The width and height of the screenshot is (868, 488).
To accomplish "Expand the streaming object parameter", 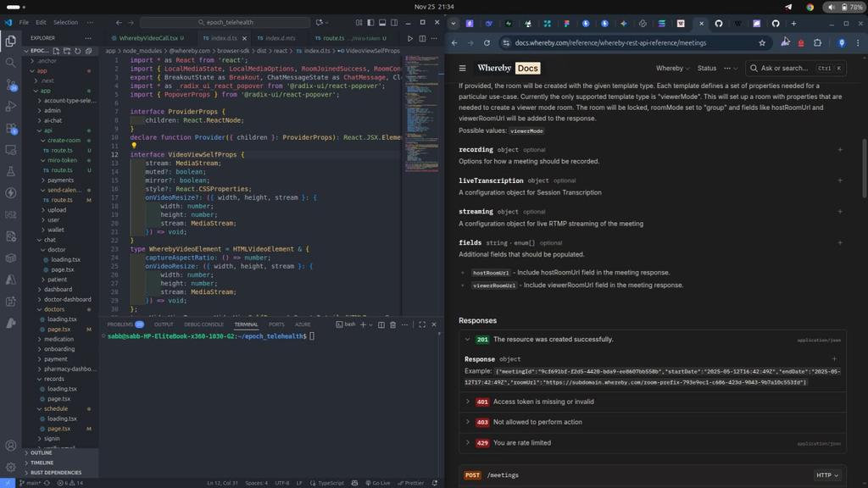I will click(x=840, y=211).
